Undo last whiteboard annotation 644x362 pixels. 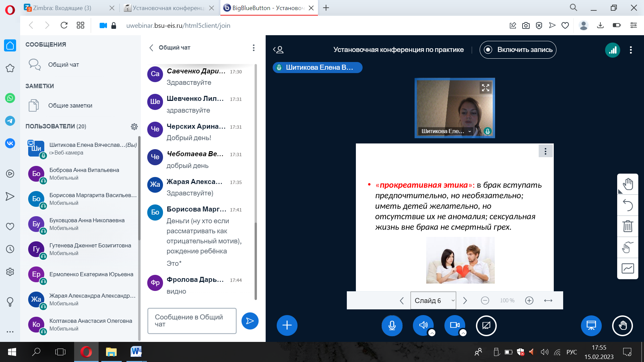[x=628, y=205]
